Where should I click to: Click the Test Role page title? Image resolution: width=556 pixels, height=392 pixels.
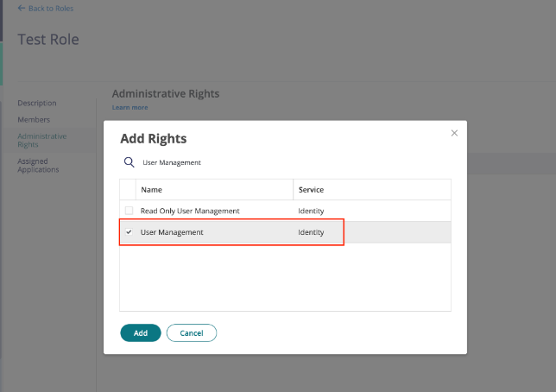click(48, 40)
